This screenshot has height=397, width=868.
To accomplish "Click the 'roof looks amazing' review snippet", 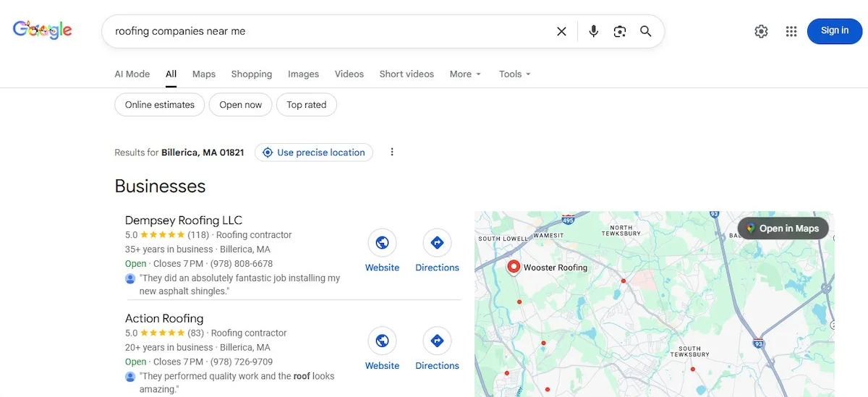I will [x=237, y=383].
